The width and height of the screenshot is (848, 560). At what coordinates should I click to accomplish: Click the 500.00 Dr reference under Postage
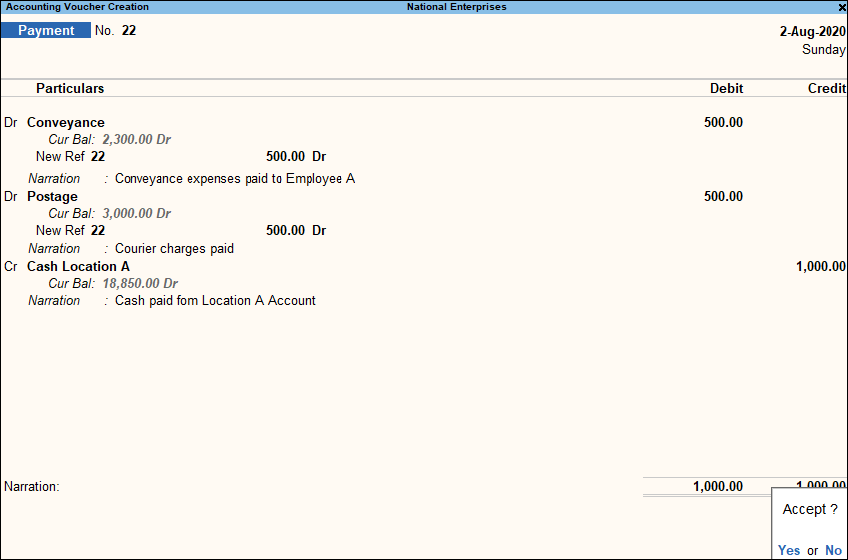click(x=296, y=230)
